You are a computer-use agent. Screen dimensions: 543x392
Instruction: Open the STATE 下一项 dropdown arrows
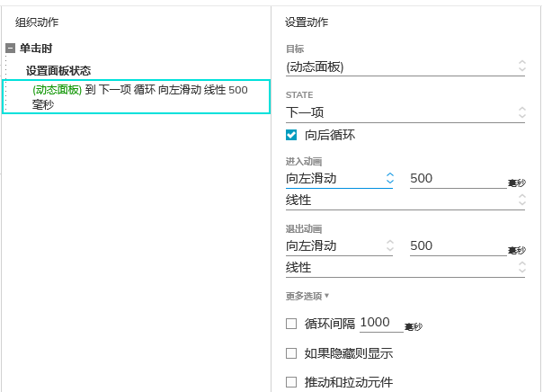coord(522,112)
